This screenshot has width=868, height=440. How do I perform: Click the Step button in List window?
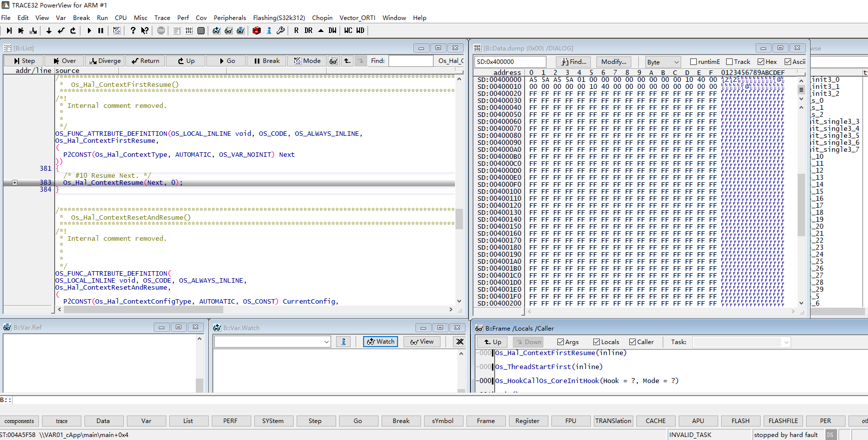24,61
